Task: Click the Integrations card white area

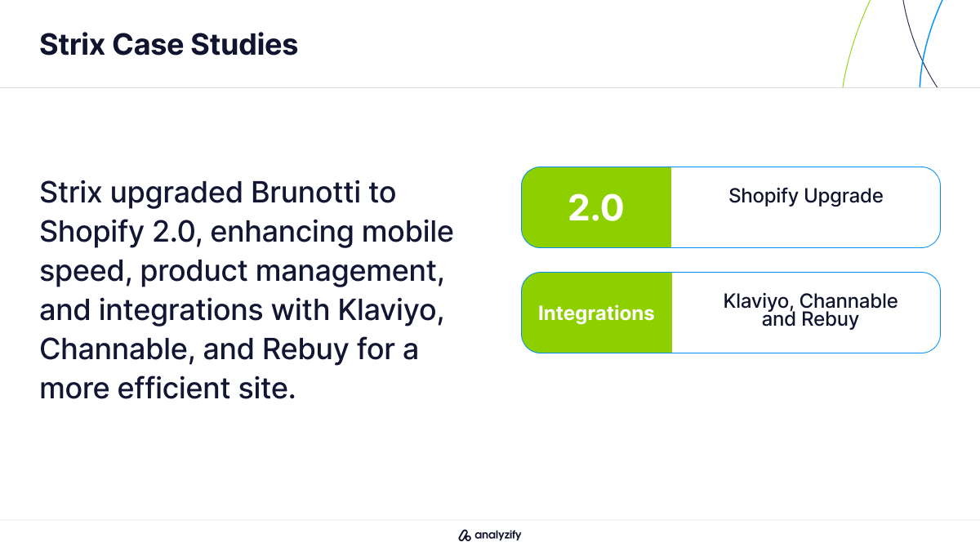Action: click(805, 313)
